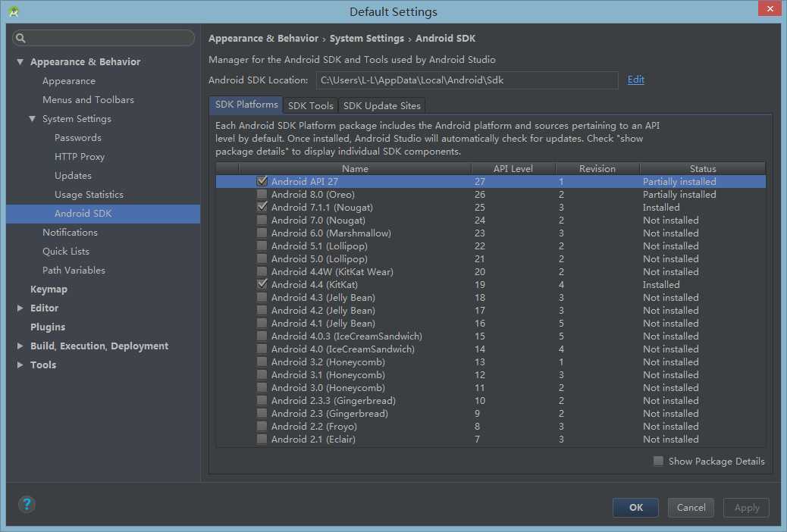Uncheck the installed Android 4.4 (KitKat)
The image size is (787, 532).
262,284
